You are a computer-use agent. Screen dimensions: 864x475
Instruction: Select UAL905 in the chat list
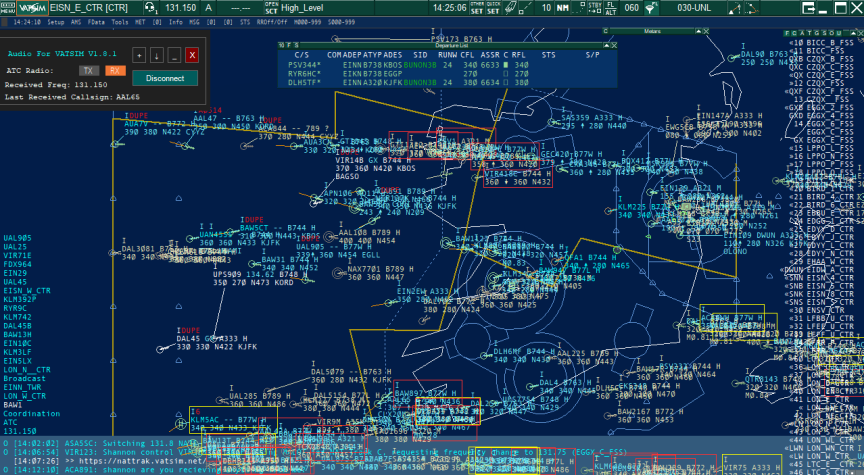pyautogui.click(x=17, y=238)
